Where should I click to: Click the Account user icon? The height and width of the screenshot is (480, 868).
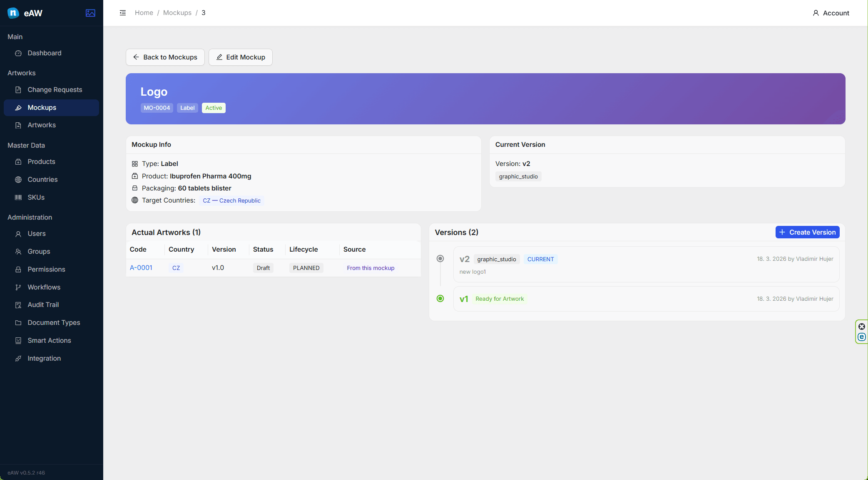pos(816,13)
